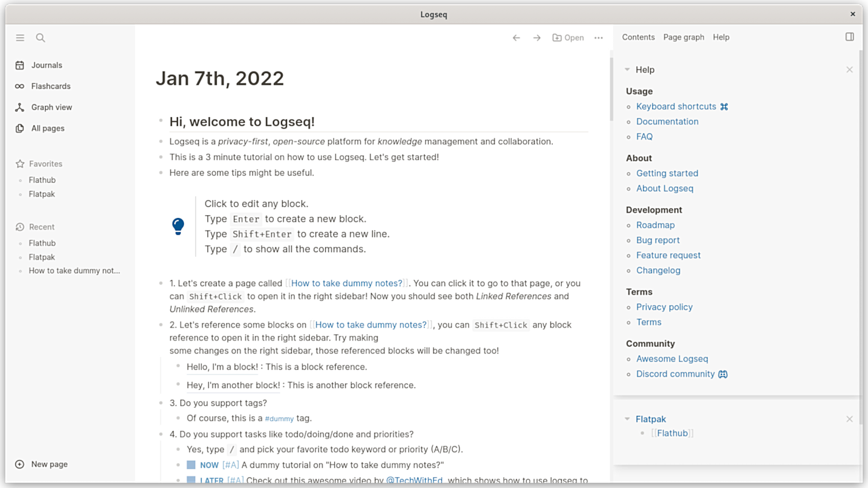Click the [[Flathub]] reference in Flatpak panel
This screenshot has height=488, width=868.
pyautogui.click(x=672, y=433)
